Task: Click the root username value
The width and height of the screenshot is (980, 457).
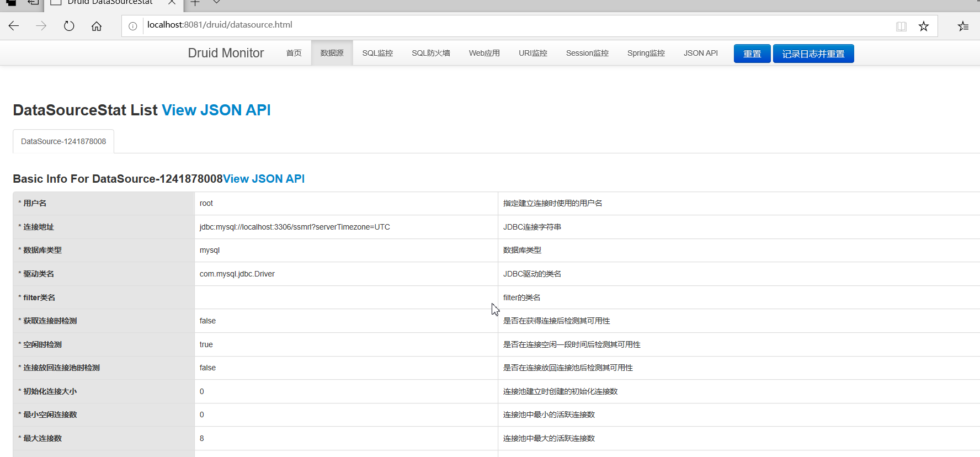Action: (206, 203)
